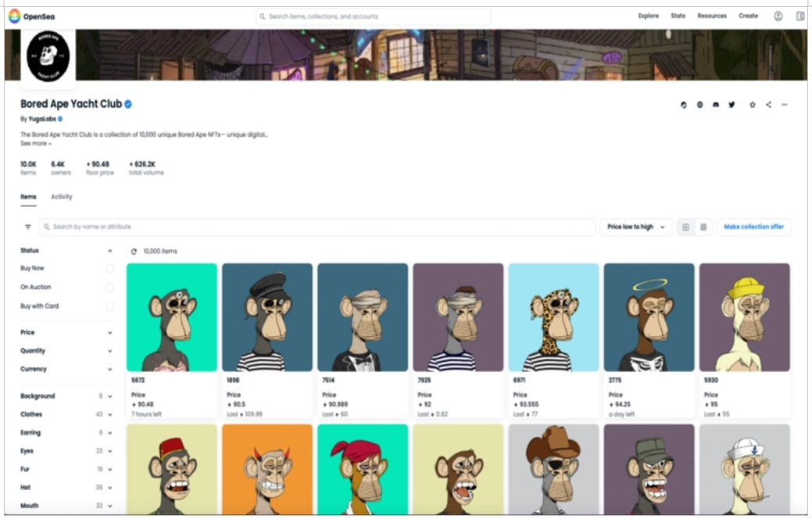
Task: Expand the Hat attribute filter
Action: click(x=66, y=488)
